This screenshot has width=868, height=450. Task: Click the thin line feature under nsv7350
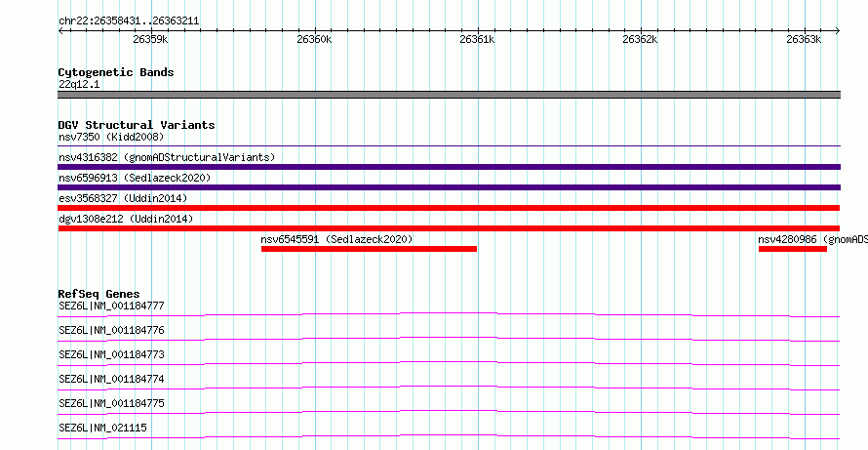click(449, 145)
